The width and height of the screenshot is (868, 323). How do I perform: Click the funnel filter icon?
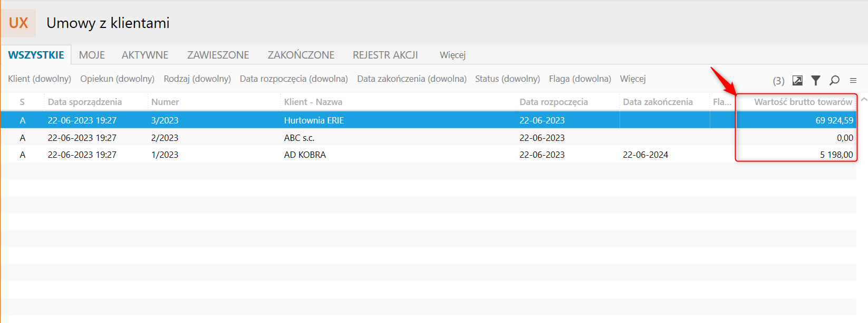tap(816, 80)
